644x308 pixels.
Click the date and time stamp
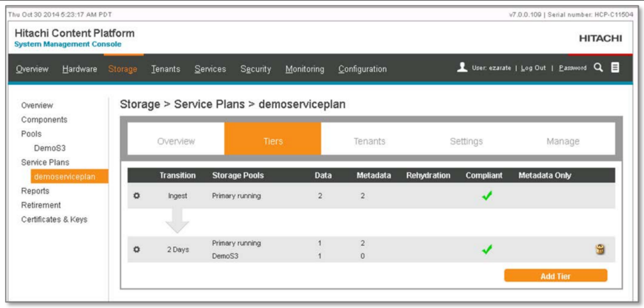(x=60, y=14)
